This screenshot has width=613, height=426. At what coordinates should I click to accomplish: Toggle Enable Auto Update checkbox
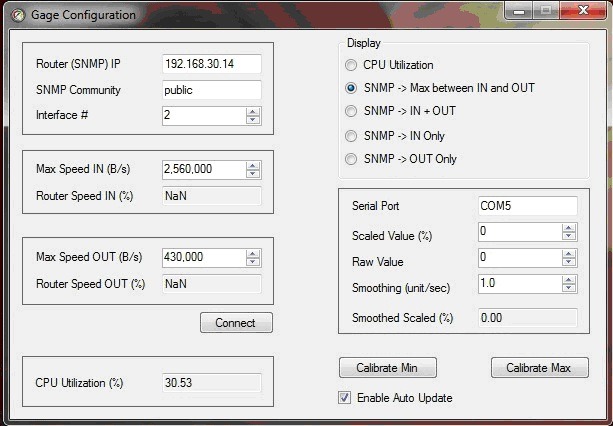344,398
